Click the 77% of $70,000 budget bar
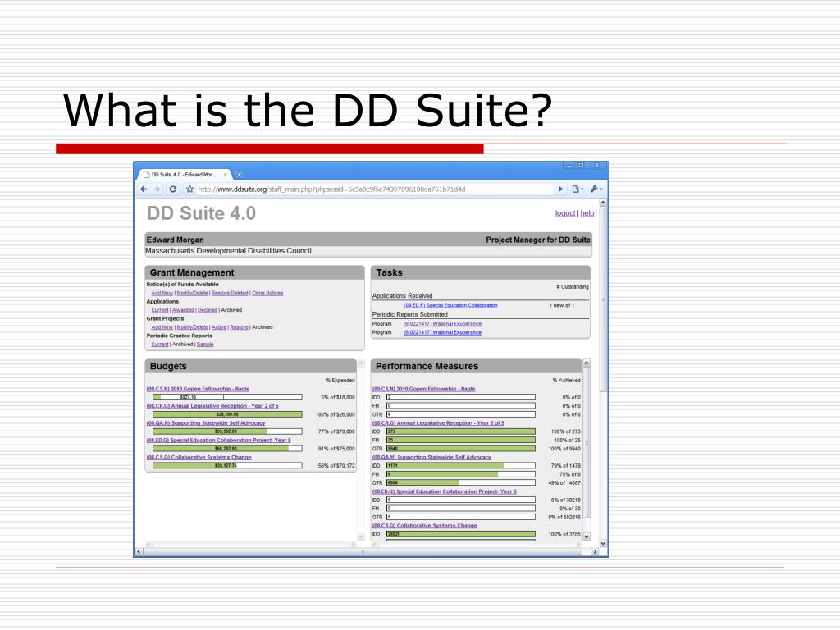Image resolution: width=840 pixels, height=630 pixels. point(227,431)
